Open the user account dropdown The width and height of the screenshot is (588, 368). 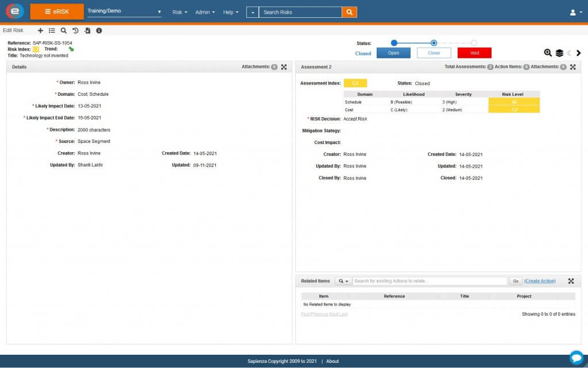pos(575,12)
